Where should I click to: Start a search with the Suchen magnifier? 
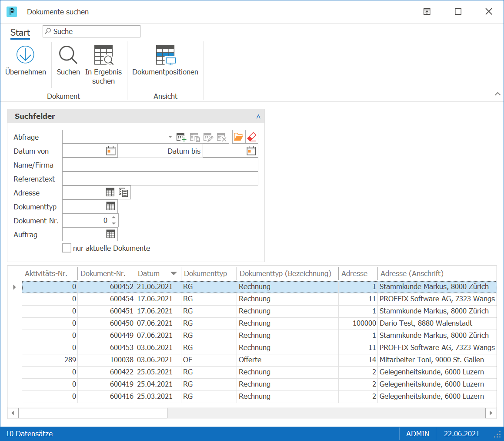68,55
